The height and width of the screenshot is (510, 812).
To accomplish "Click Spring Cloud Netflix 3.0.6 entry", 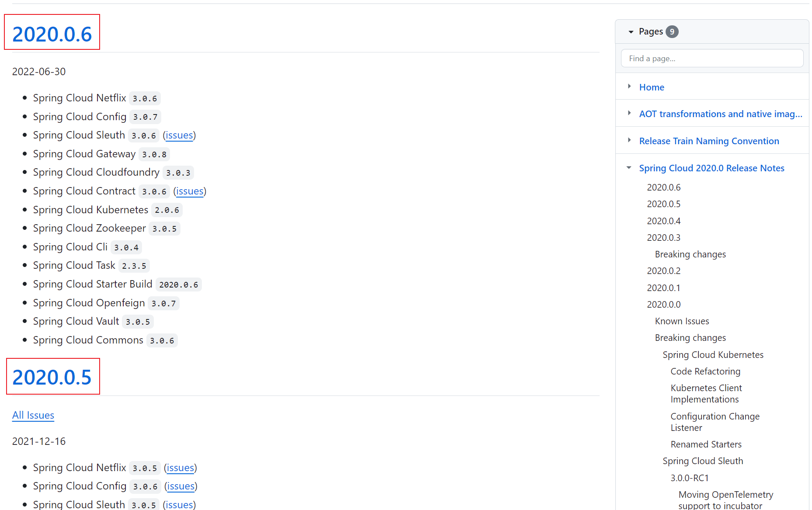I will coord(96,98).
